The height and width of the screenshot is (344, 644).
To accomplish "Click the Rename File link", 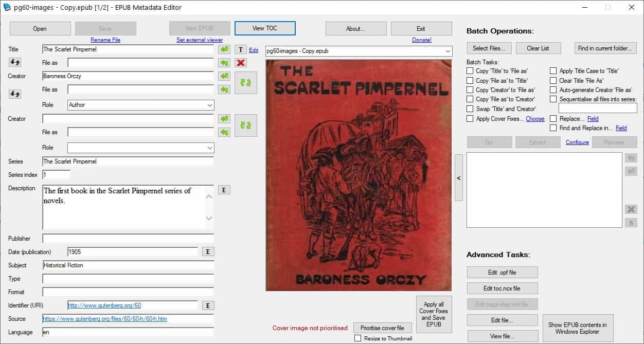I will pos(105,40).
